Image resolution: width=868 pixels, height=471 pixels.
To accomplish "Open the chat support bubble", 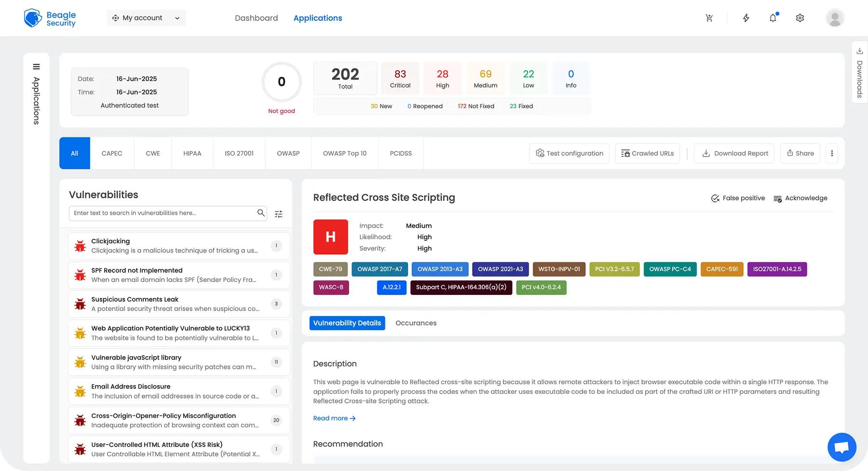I will [x=842, y=447].
